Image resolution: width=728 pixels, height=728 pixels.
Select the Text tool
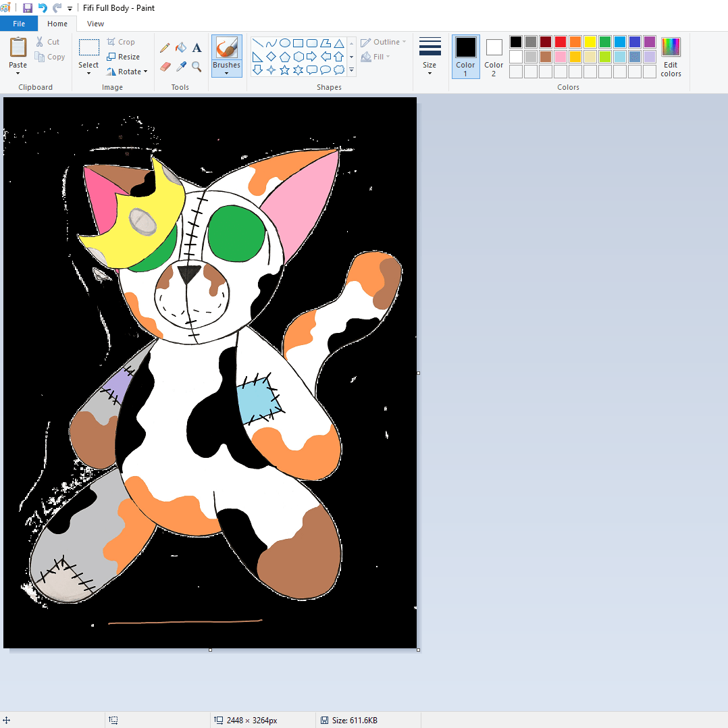pyautogui.click(x=197, y=48)
